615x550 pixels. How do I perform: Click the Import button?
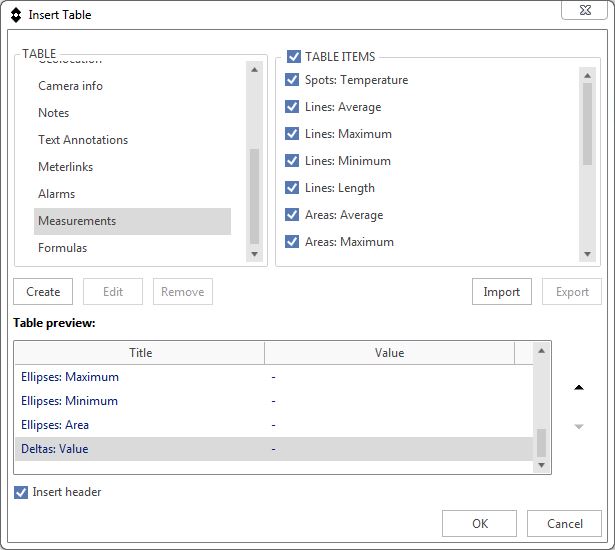point(501,292)
